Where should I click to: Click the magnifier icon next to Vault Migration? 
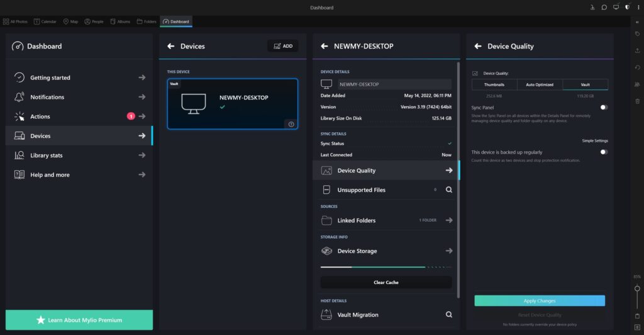(449, 315)
